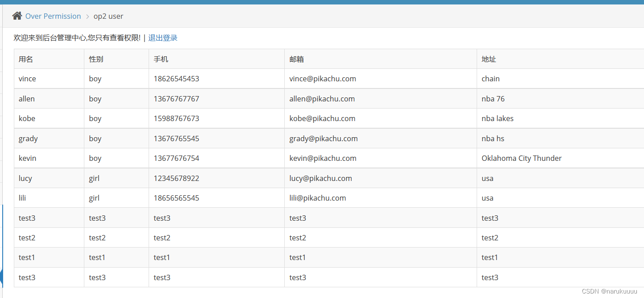644x298 pixels.
Task: Click the 退出登录 logout link
Action: 163,38
